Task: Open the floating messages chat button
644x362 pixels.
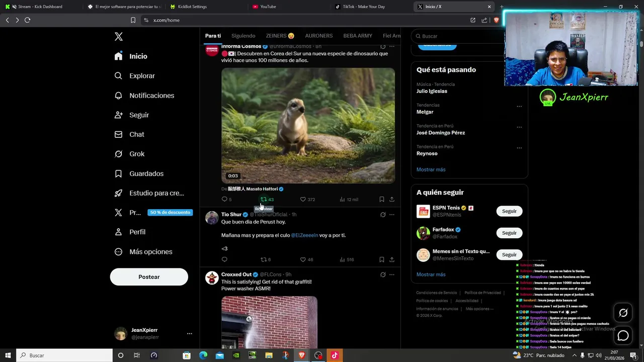Action: click(x=623, y=335)
